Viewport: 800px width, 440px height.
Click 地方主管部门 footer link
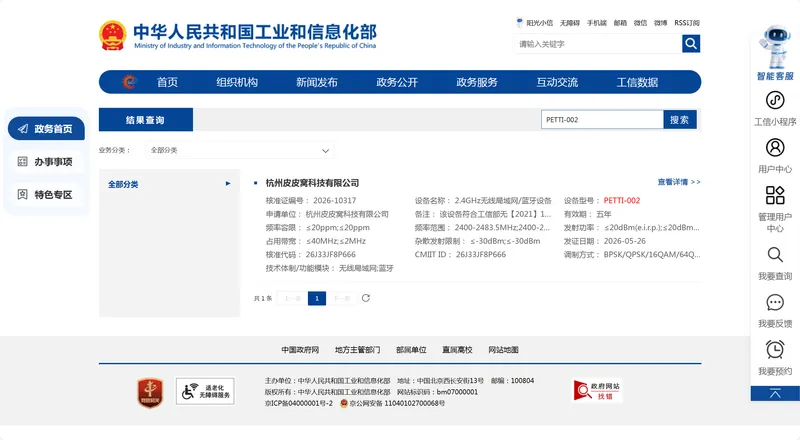coord(357,350)
